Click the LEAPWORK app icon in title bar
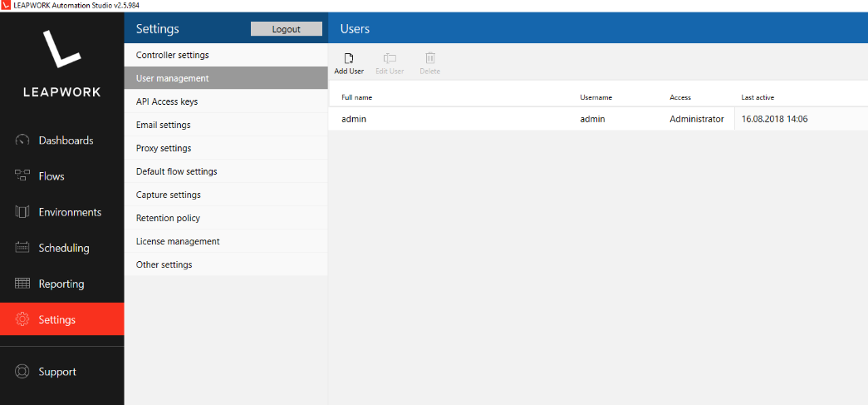868x405 pixels. click(x=6, y=6)
